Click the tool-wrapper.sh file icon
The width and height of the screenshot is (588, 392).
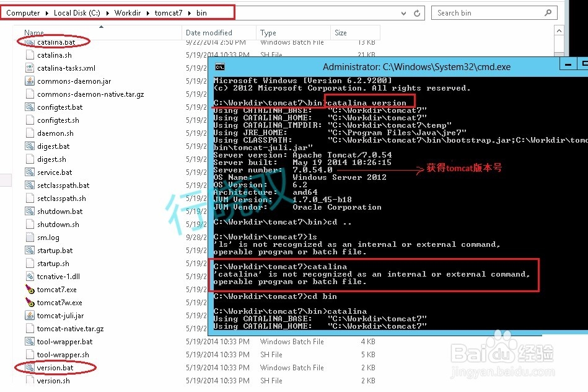click(30, 354)
